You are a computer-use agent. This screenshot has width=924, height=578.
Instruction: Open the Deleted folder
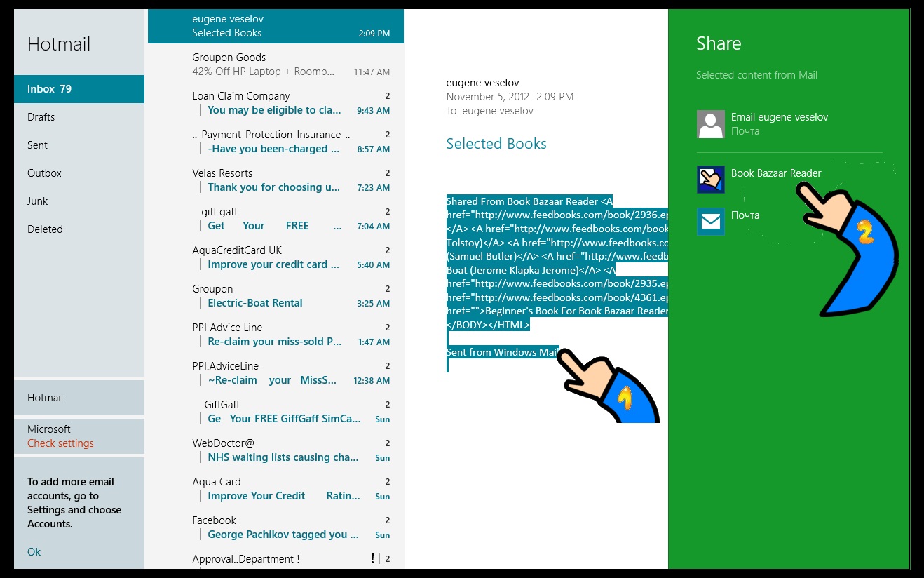79,229
